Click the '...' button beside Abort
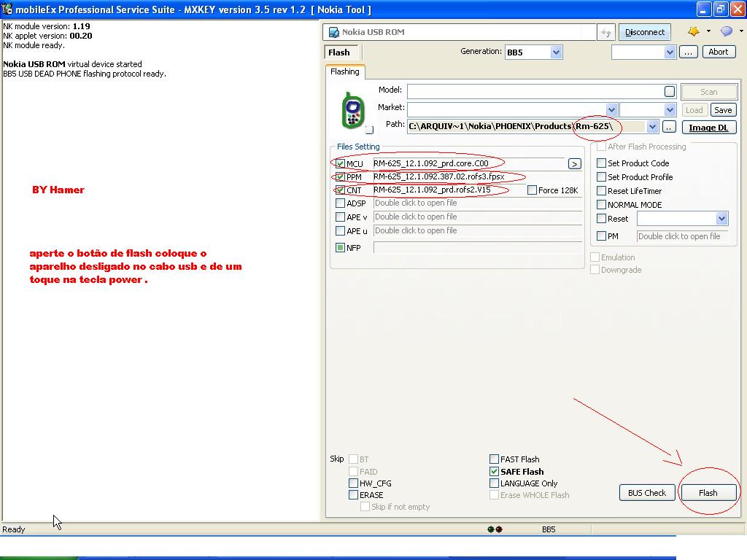Screen dimensions: 747x560 pyautogui.click(x=688, y=52)
